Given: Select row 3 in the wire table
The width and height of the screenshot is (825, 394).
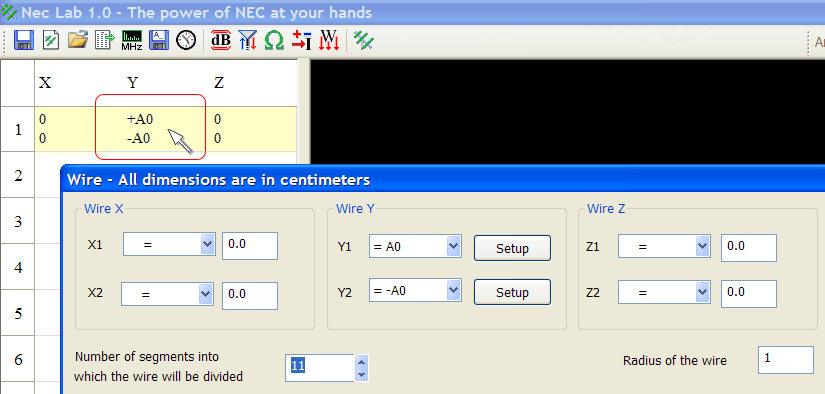Looking at the screenshot, I should point(17,221).
